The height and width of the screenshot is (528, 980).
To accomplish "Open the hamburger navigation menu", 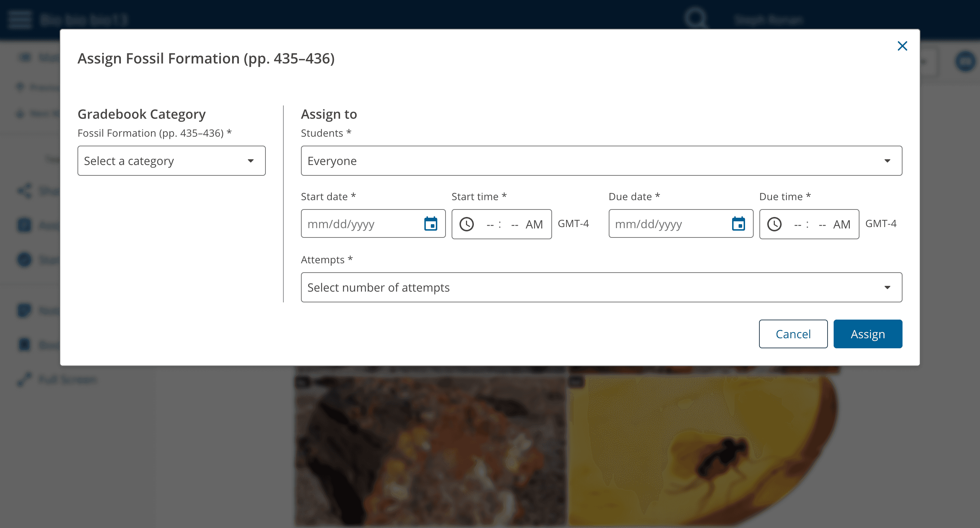I will coord(20,18).
